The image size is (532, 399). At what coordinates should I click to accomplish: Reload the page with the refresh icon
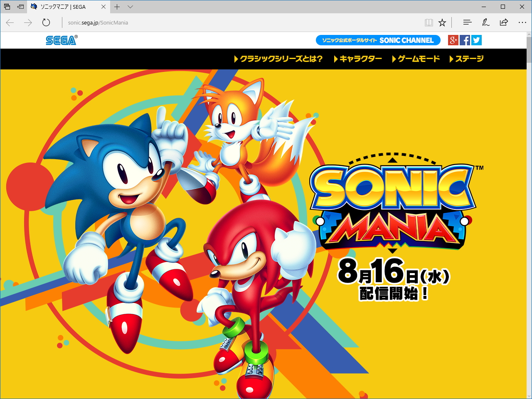point(46,22)
